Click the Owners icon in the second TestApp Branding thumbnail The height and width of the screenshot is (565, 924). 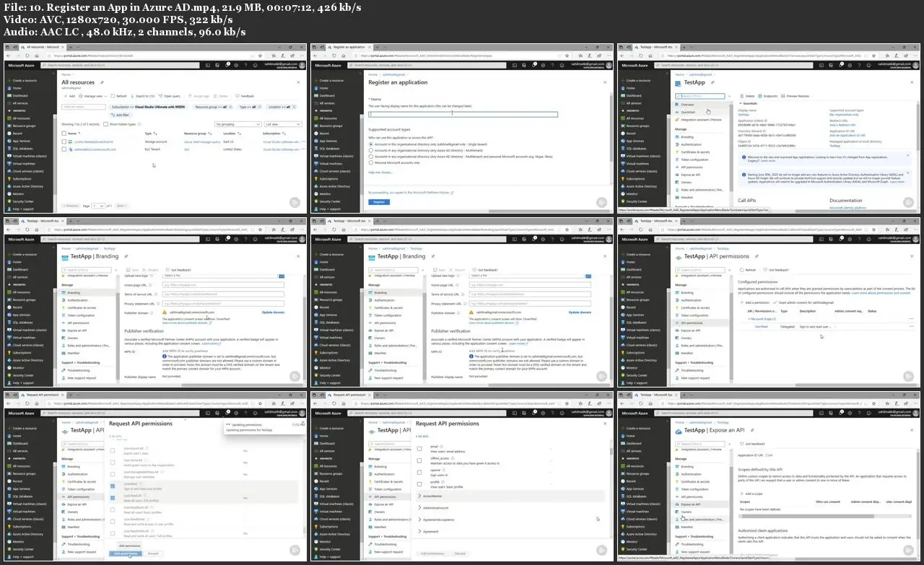coord(370,338)
